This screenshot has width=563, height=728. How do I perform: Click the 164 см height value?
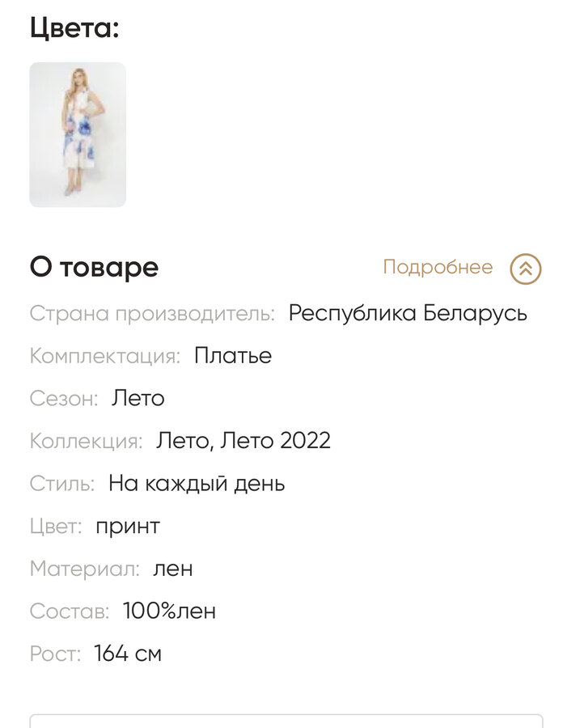128,654
